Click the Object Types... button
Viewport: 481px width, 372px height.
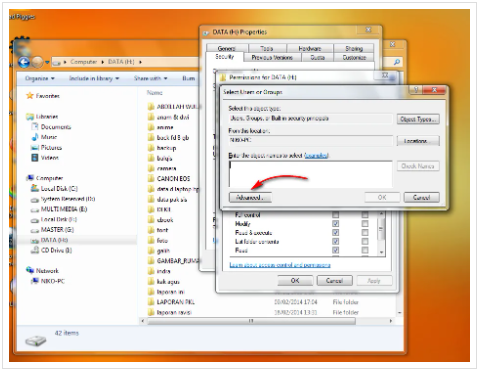tap(418, 119)
